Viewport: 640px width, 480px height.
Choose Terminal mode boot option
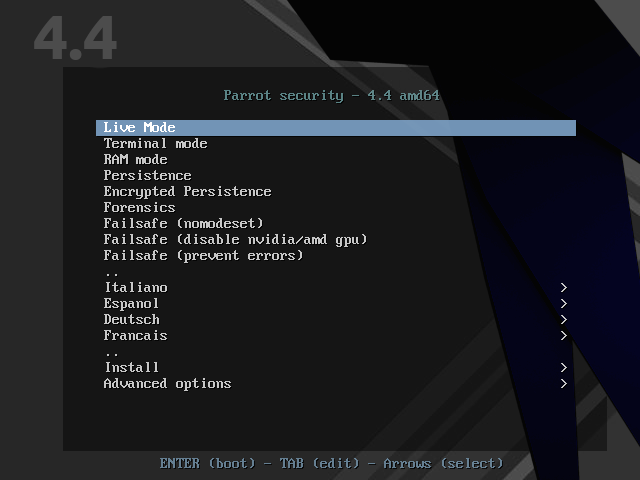click(155, 144)
